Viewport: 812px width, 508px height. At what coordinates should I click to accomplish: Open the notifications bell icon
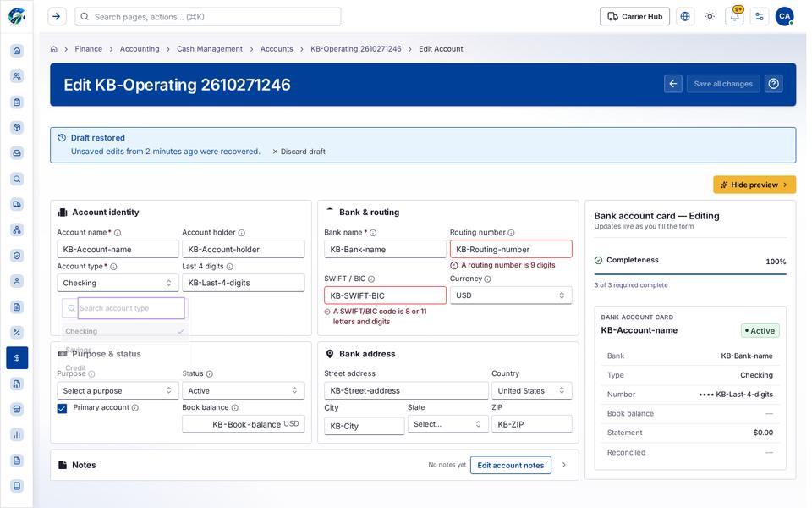pyautogui.click(x=734, y=17)
